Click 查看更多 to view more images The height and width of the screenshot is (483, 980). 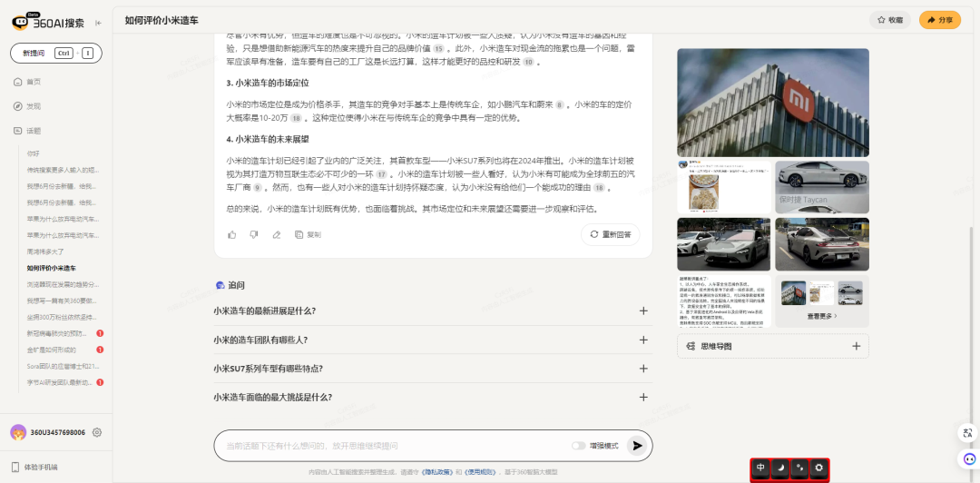coord(822,316)
